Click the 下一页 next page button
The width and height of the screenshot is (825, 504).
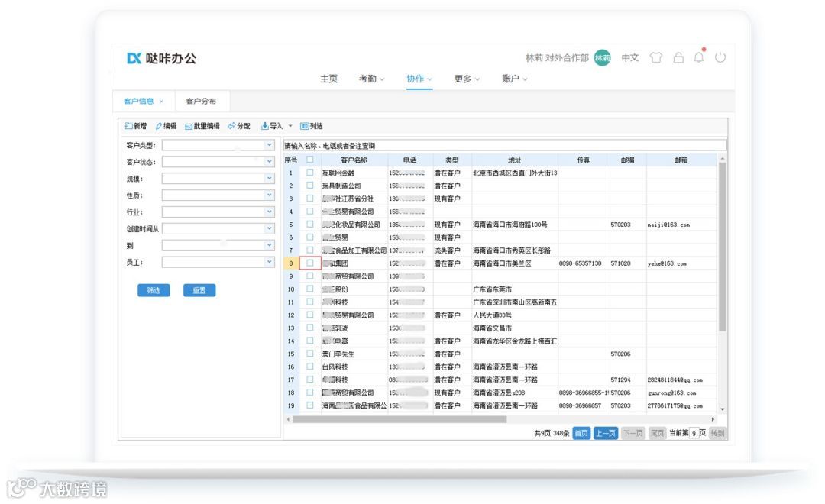[x=633, y=433]
